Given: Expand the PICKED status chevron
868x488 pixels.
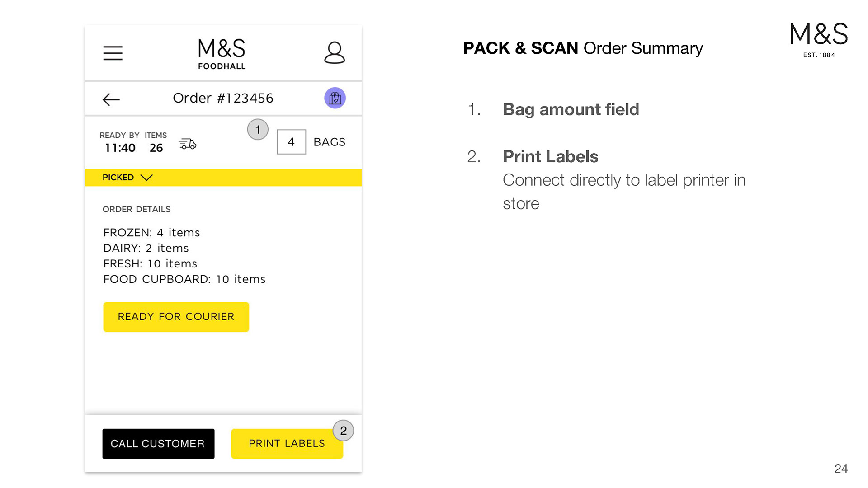Looking at the screenshot, I should coord(146,178).
